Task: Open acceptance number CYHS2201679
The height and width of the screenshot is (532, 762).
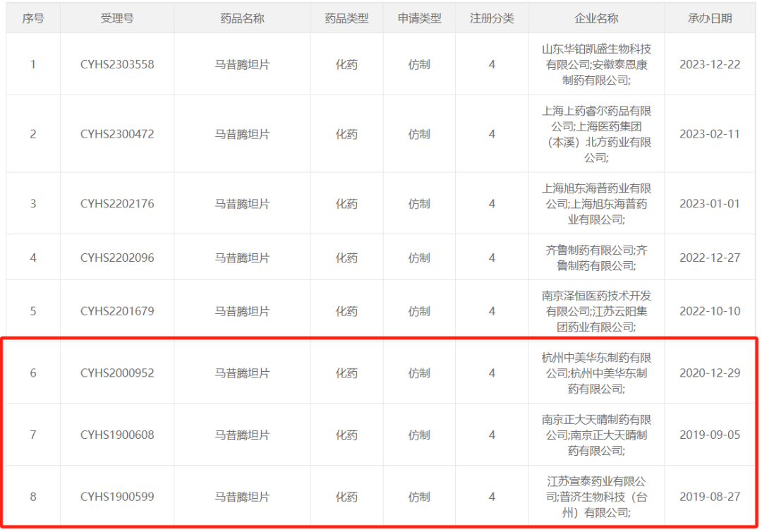Action: point(117,311)
